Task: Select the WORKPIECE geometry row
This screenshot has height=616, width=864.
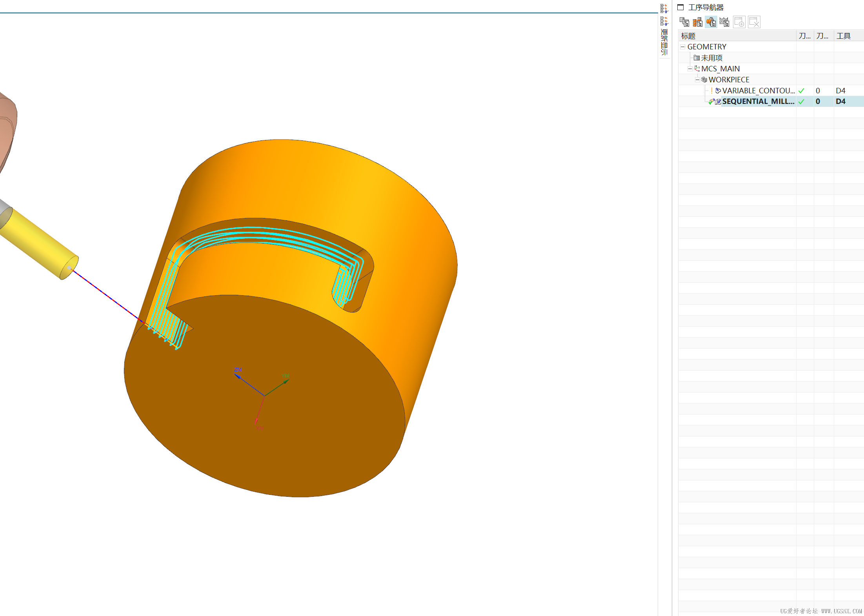Action: click(x=771, y=80)
